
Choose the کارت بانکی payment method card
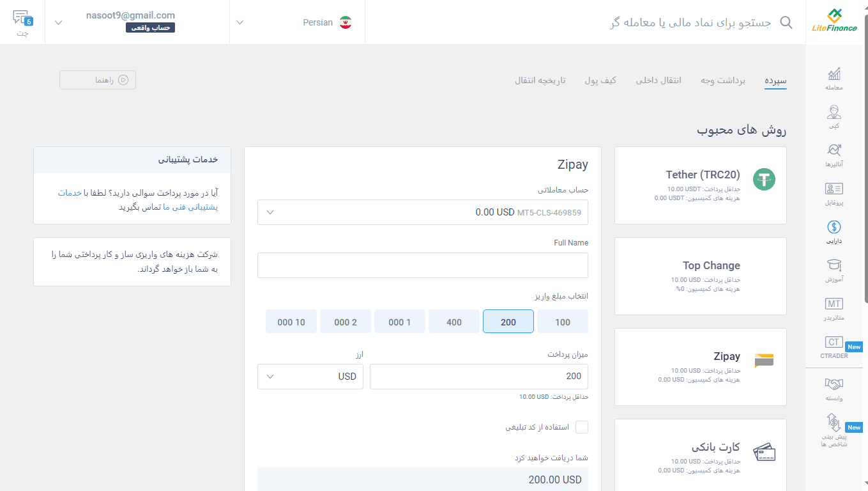click(x=701, y=455)
